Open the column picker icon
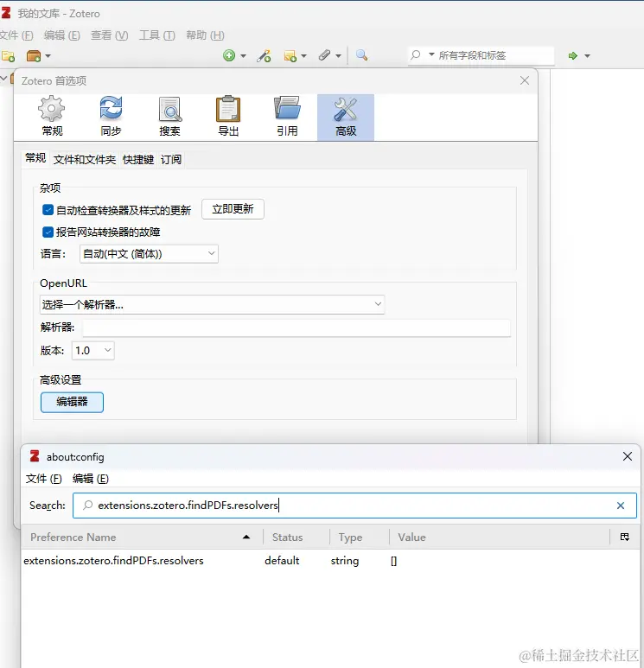 click(625, 537)
